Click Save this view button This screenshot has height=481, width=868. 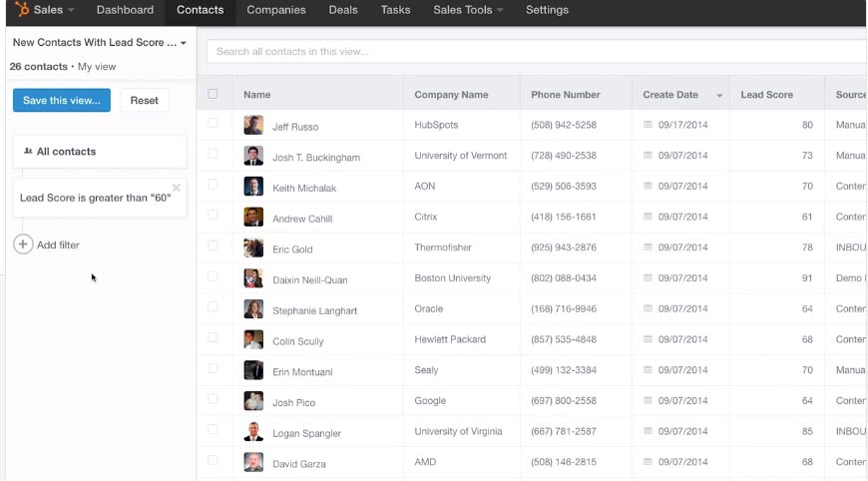tap(62, 100)
